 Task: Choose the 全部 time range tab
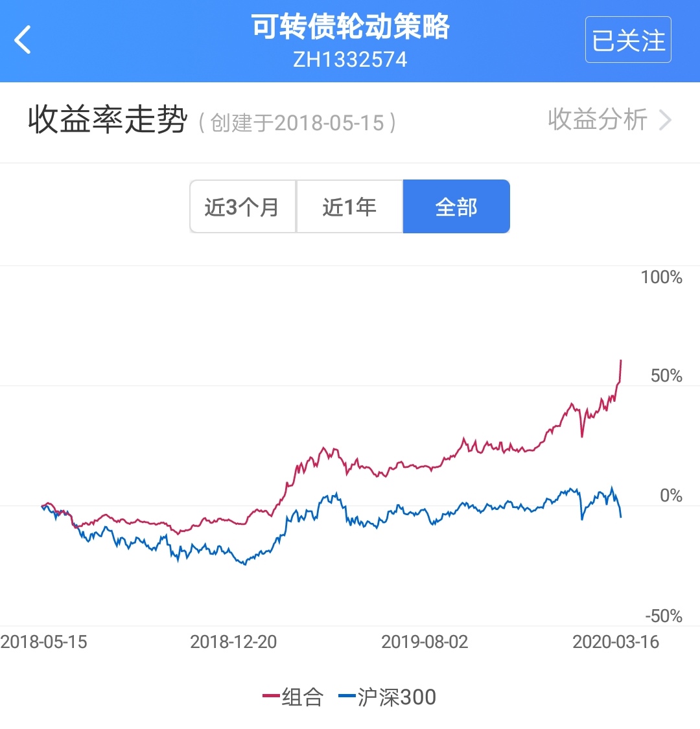point(456,207)
